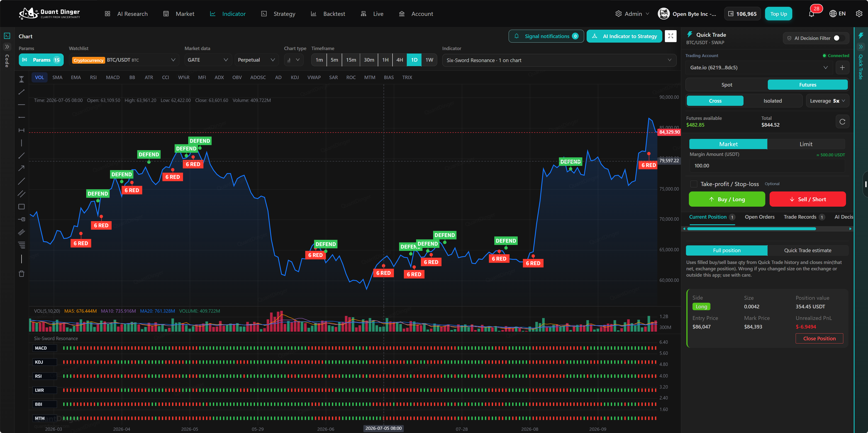Open the Backtest menu

328,14
